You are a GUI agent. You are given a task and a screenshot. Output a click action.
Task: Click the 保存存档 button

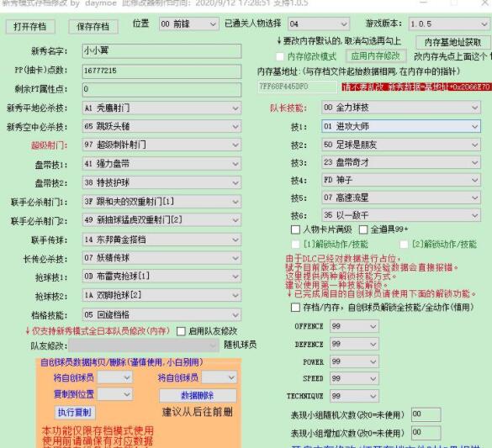(93, 26)
